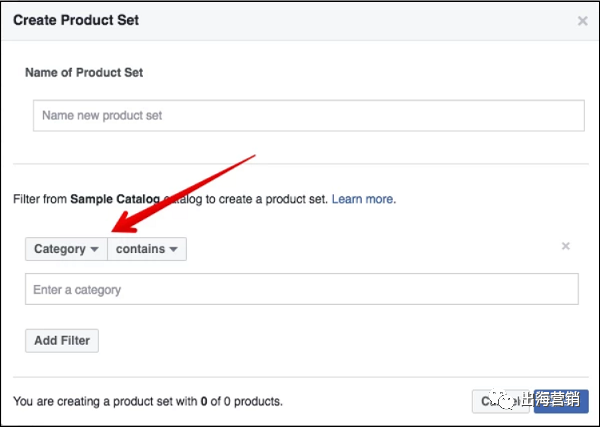Click the caret beside contains
This screenshot has width=600, height=427.
[x=173, y=249]
